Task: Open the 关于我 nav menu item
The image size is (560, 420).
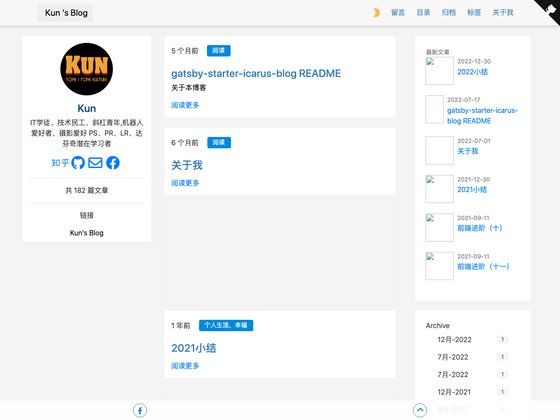Action: [x=503, y=12]
